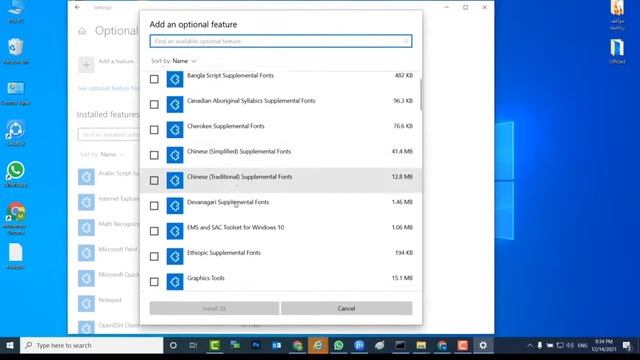640x360 pixels.
Task: Click the taskbar search box
Action: coord(91,345)
